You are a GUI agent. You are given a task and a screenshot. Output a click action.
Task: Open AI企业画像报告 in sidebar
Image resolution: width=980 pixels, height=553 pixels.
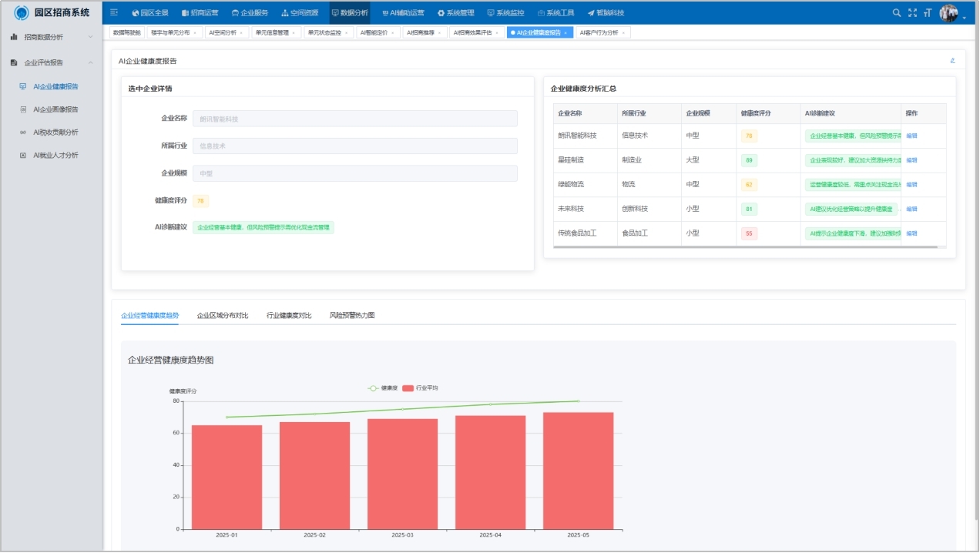click(55, 109)
